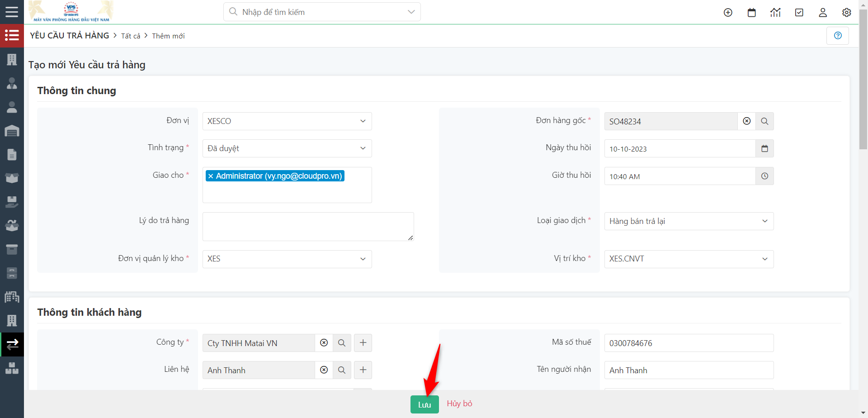Clear the Liên hệ Anh Thanh value
This screenshot has width=868, height=418.
[324, 370]
